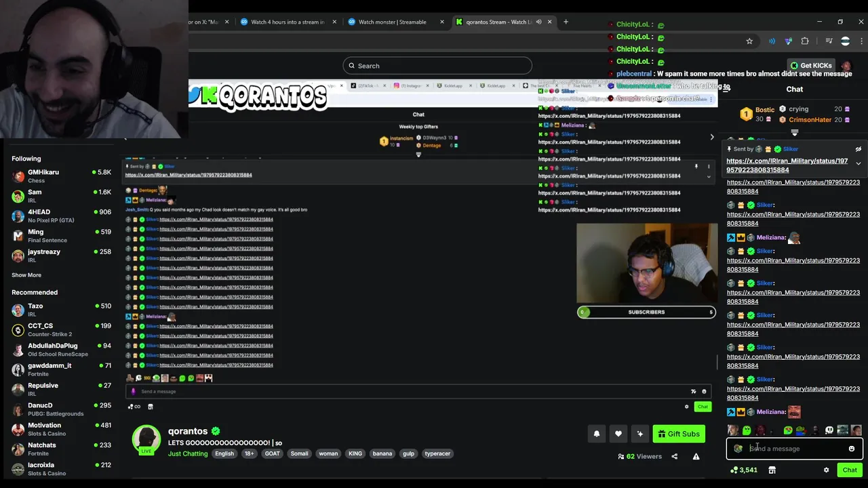Click CrimsonHater in top gifters

point(810,120)
